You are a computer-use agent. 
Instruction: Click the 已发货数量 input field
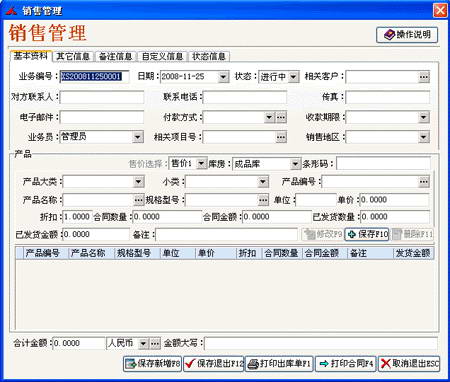click(x=395, y=217)
